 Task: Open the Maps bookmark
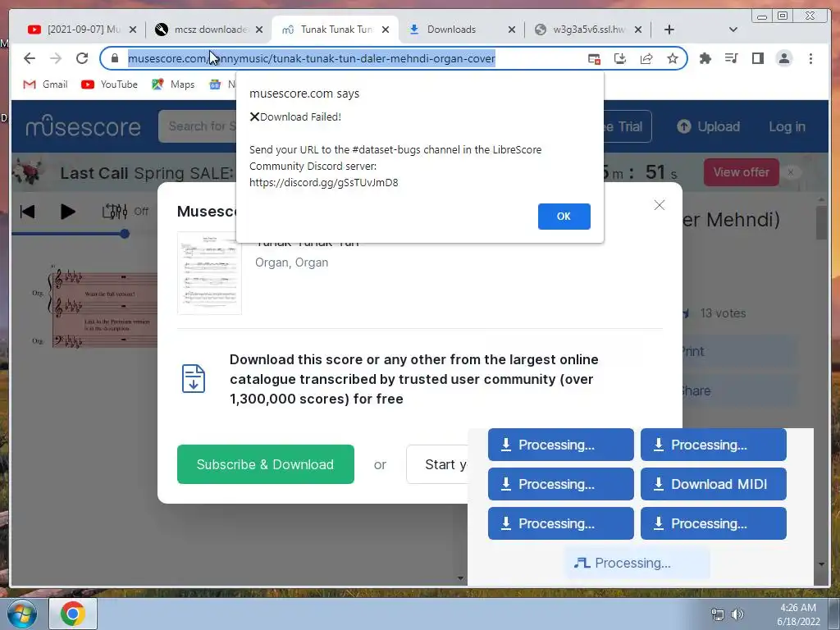(x=173, y=84)
